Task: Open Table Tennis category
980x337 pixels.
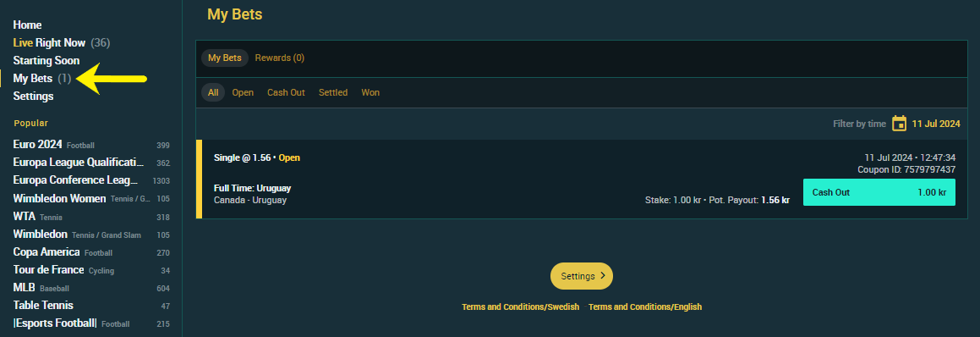Action: point(91,306)
